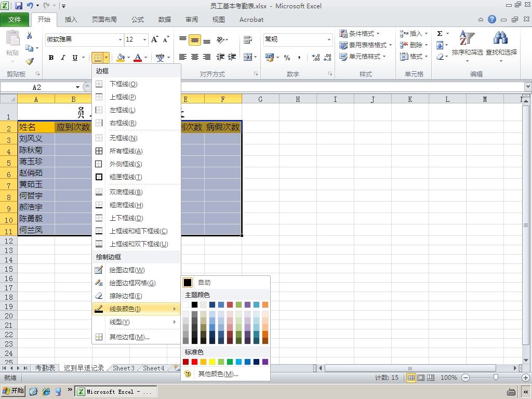Open the font size dropdown

click(x=144, y=39)
